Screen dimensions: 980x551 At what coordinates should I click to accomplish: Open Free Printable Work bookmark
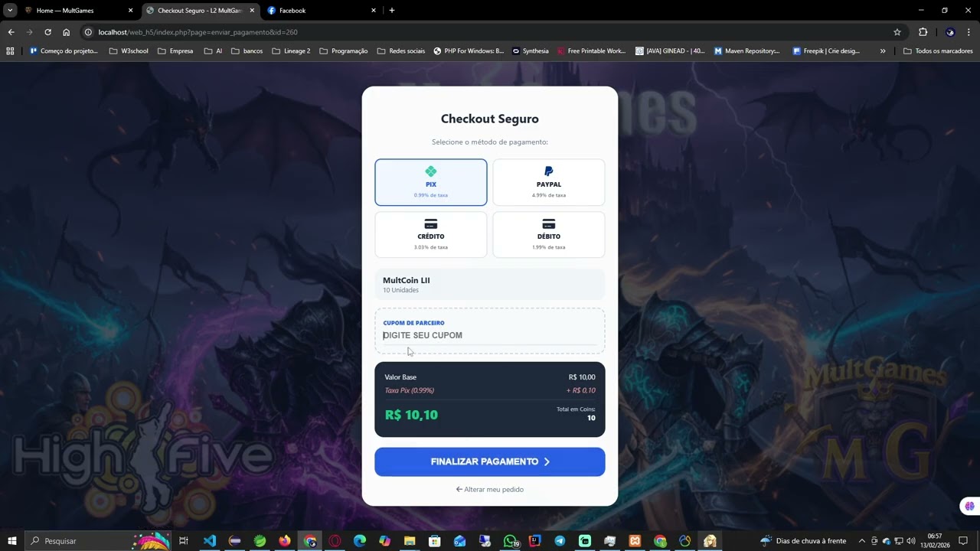click(x=591, y=51)
